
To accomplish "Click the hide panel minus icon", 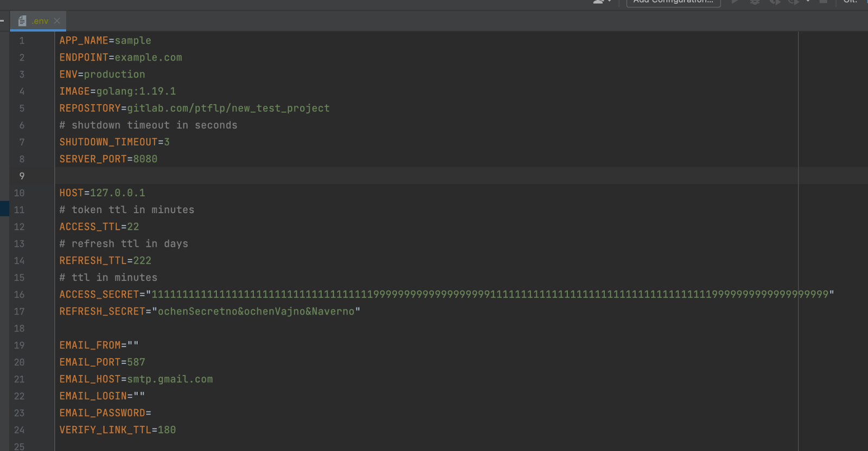I will click(x=2, y=21).
